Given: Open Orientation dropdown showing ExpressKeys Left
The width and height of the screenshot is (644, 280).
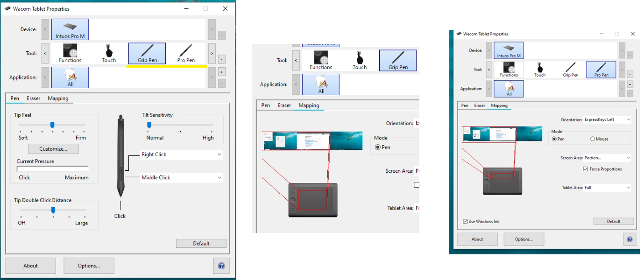Looking at the screenshot, I should (x=607, y=119).
